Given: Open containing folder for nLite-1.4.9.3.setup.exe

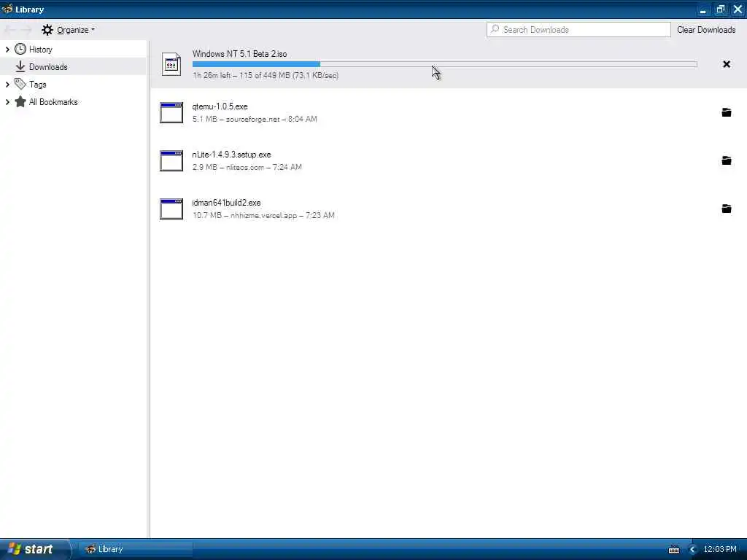Looking at the screenshot, I should point(726,160).
